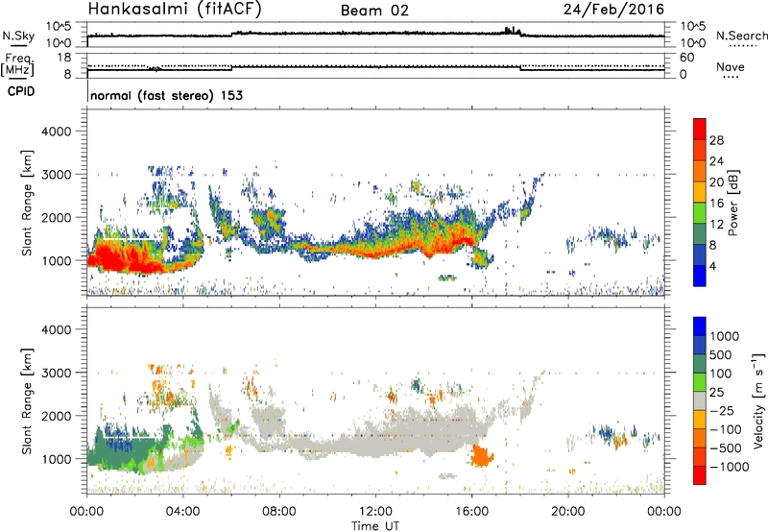Click the '12:00' time tick label
Image resolution: width=768 pixels, height=532 pixels.
(x=375, y=512)
